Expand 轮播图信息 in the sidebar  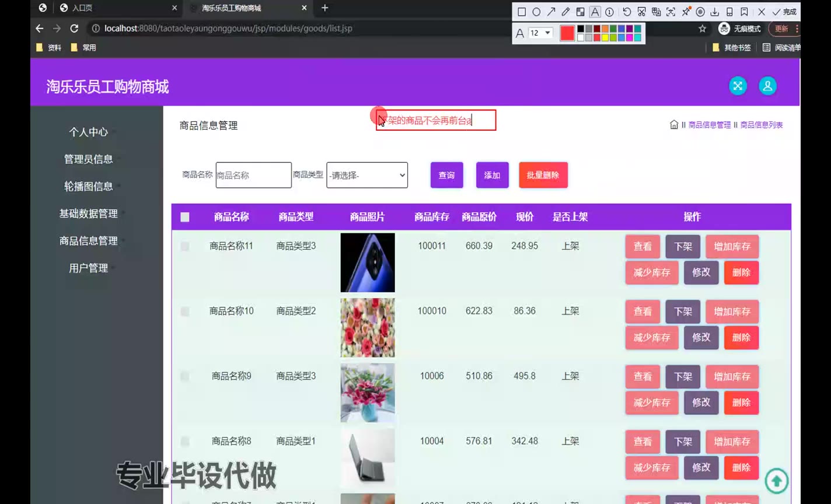coord(89,187)
